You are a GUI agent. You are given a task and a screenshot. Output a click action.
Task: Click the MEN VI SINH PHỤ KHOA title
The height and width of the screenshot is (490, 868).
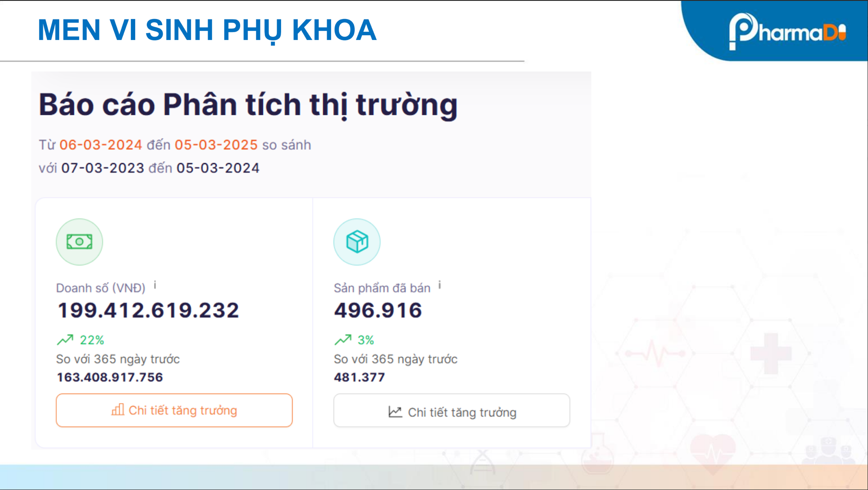click(x=206, y=30)
